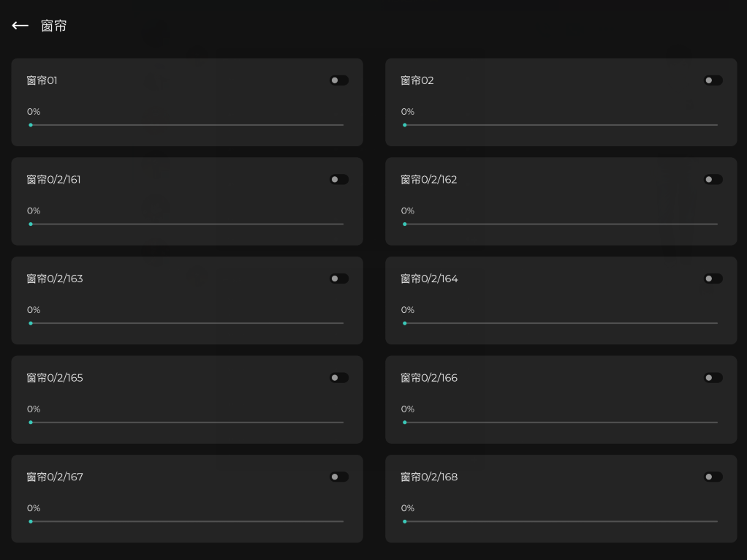Viewport: 747px width, 560px height.
Task: Toggle the 窗帘01 switch on
Action: point(338,80)
